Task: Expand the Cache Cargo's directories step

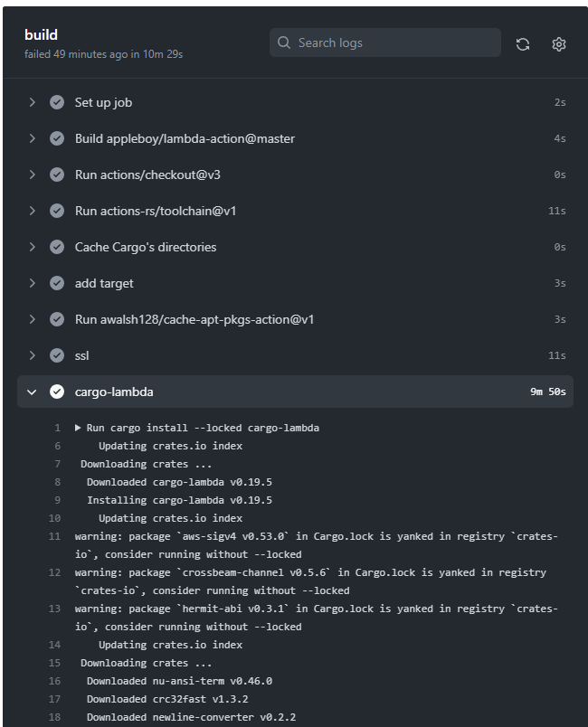Action: pyautogui.click(x=33, y=247)
